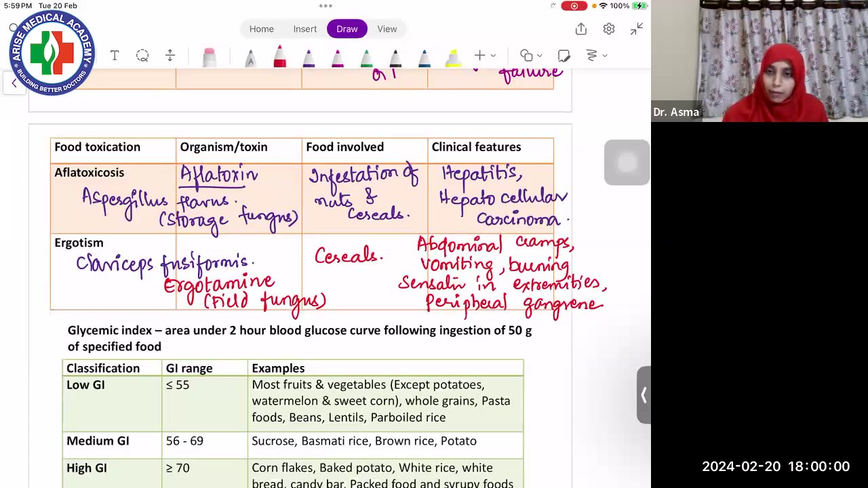The height and width of the screenshot is (488, 868).
Task: Select the green pen
Action: pyautogui.click(x=366, y=58)
